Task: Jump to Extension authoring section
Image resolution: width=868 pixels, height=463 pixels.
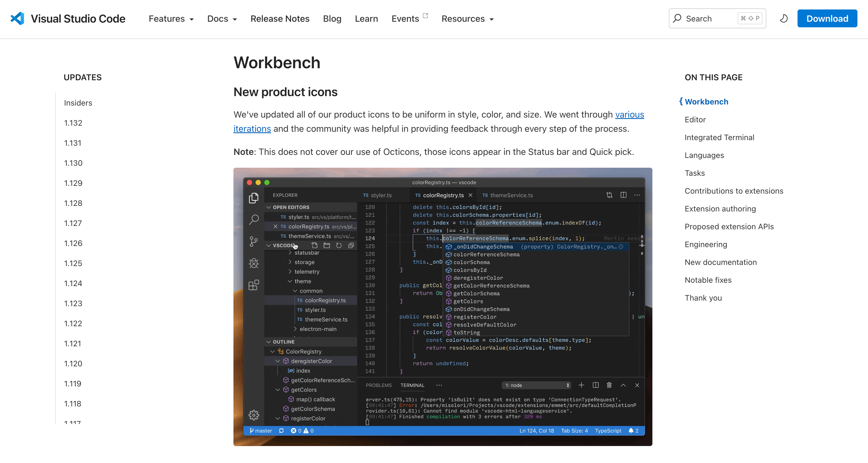Action: tap(720, 209)
